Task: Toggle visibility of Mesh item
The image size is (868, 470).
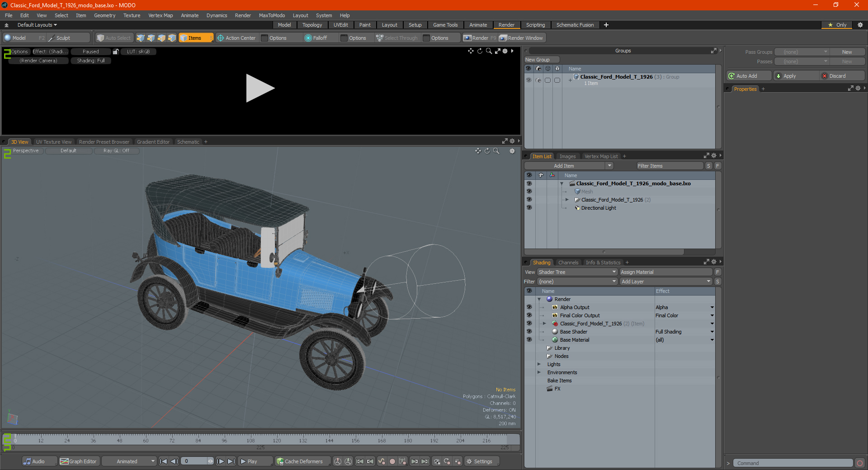Action: [x=529, y=192]
